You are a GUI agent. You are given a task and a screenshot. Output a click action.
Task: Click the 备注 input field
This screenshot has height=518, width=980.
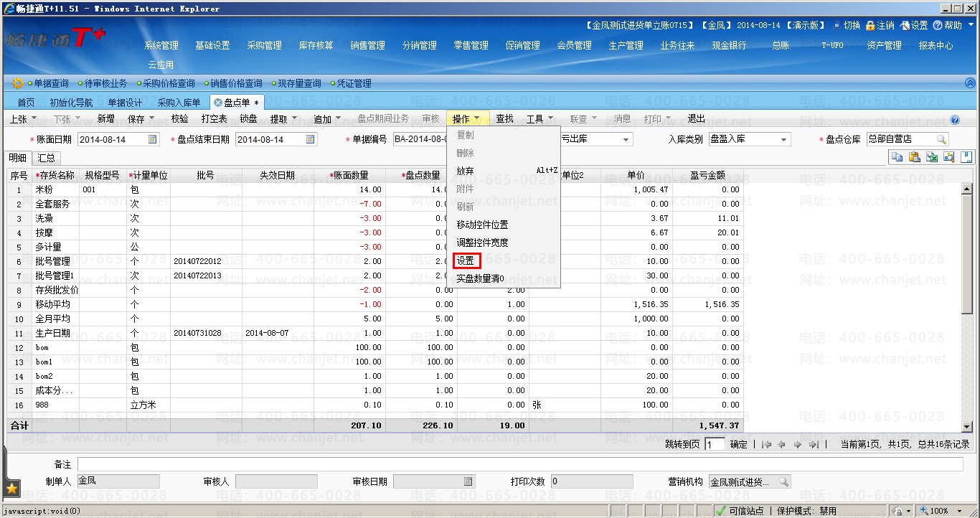pyautogui.click(x=520, y=464)
